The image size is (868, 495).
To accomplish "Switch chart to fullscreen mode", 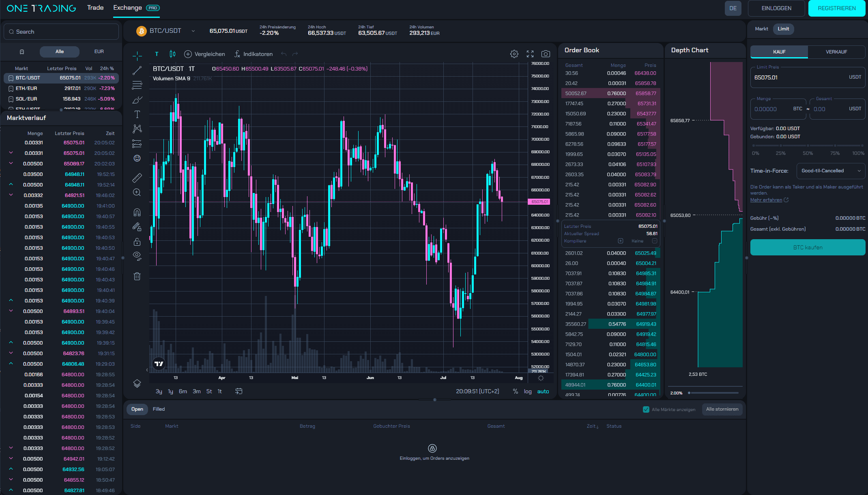I will 530,54.
